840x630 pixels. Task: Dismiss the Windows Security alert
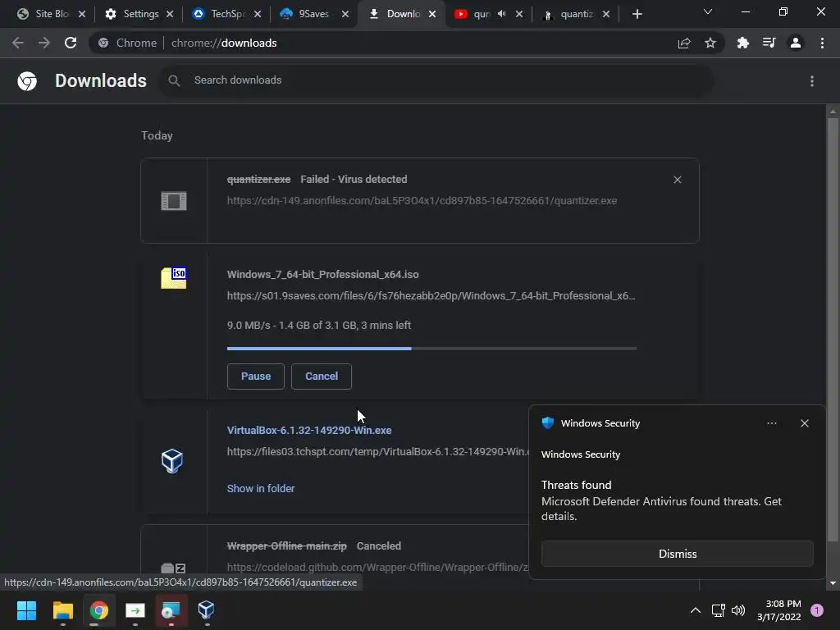pyautogui.click(x=677, y=554)
